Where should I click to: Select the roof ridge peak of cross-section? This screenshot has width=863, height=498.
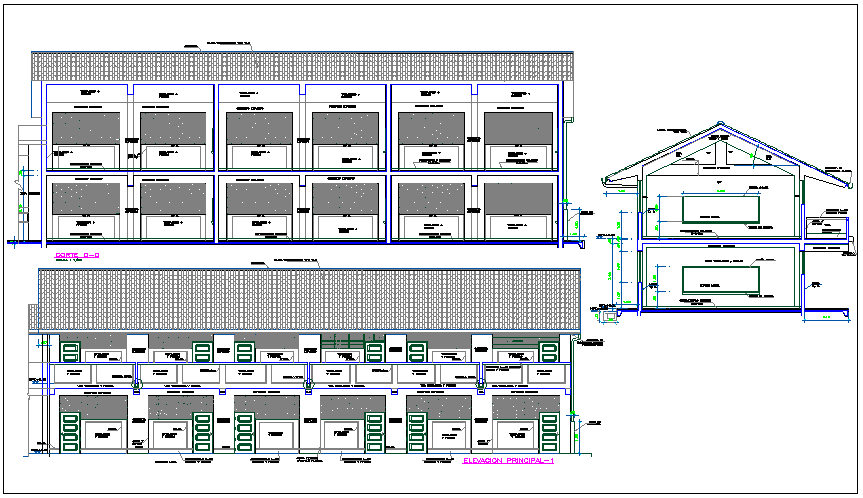tap(720, 127)
